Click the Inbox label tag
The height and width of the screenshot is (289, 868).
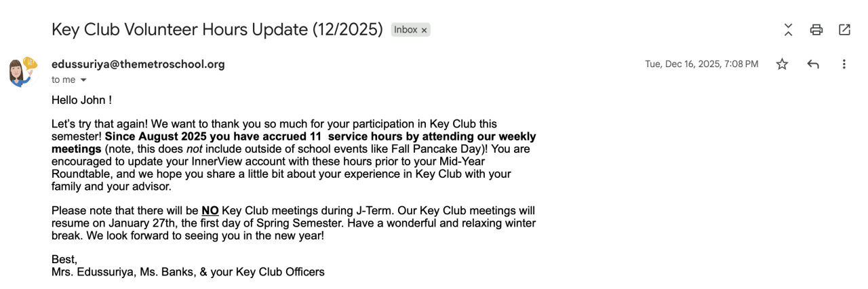(x=406, y=30)
